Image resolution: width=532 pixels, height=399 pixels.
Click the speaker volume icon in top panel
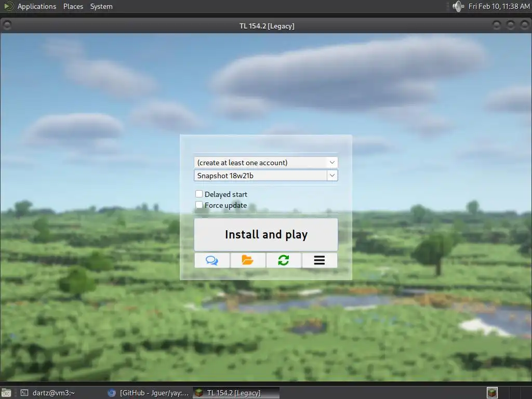coord(458,6)
